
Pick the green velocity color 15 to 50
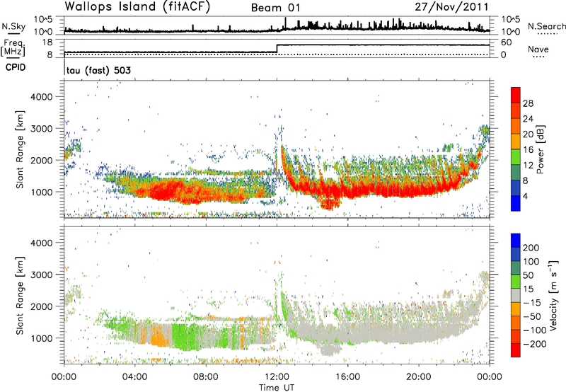point(516,282)
